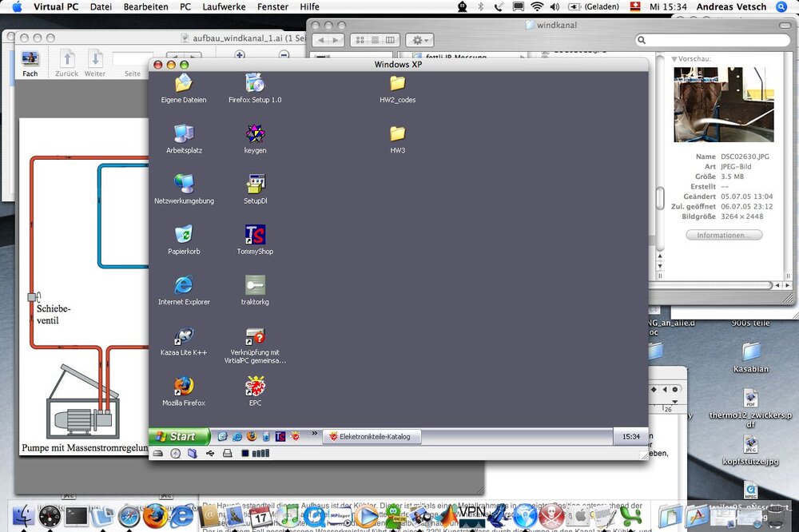This screenshot has width=799, height=532.
Task: Open TommyShop desktop shortcut
Action: (x=255, y=239)
